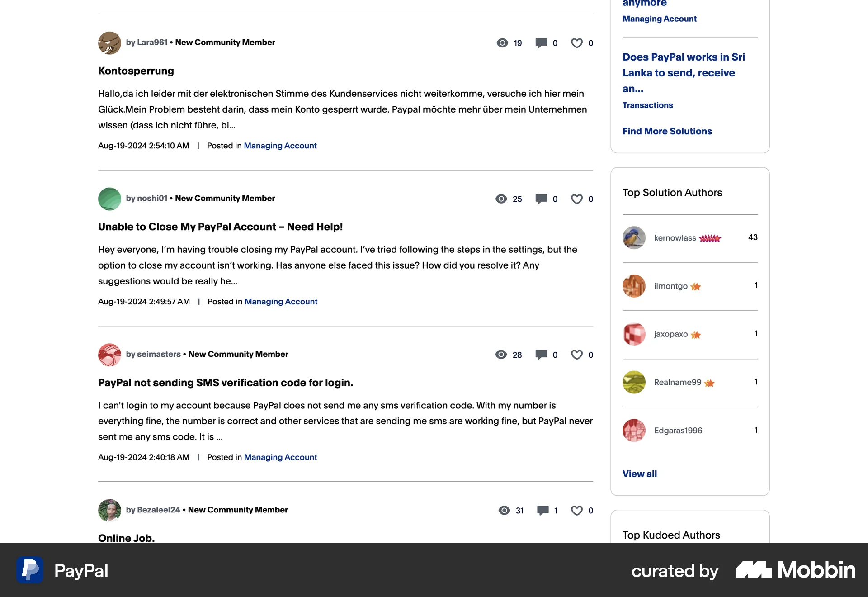The width and height of the screenshot is (868, 597).
Task: Click Find More Solutions link
Action: point(667,131)
